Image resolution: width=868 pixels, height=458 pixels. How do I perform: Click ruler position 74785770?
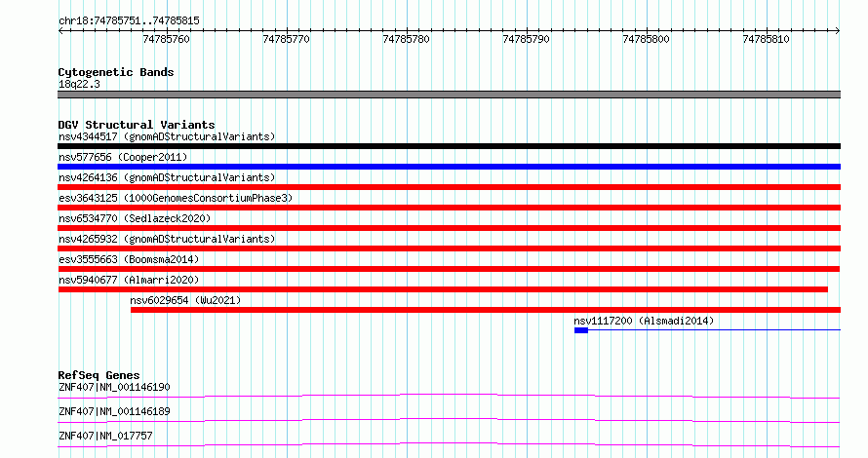click(286, 39)
